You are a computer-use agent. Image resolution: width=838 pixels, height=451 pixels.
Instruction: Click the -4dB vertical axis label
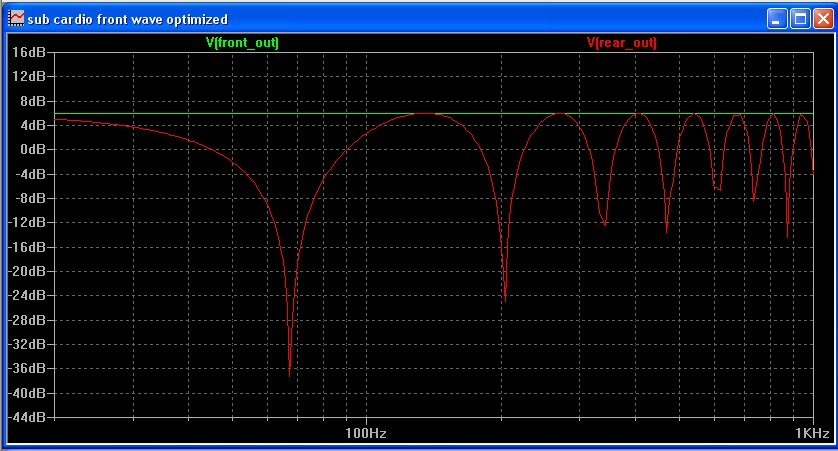pos(29,174)
